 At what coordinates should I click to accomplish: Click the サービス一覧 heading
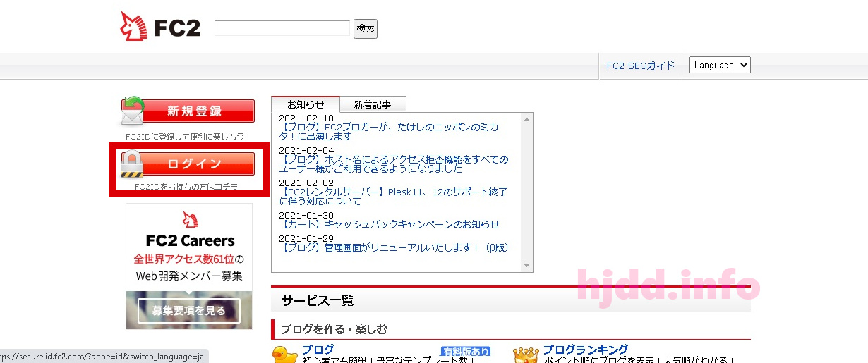point(318,300)
